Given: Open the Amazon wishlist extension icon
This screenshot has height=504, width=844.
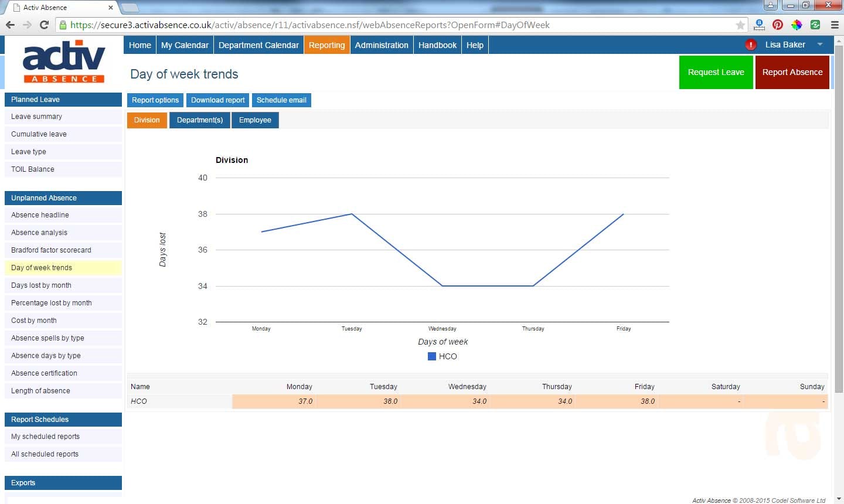Looking at the screenshot, I should 760,25.
